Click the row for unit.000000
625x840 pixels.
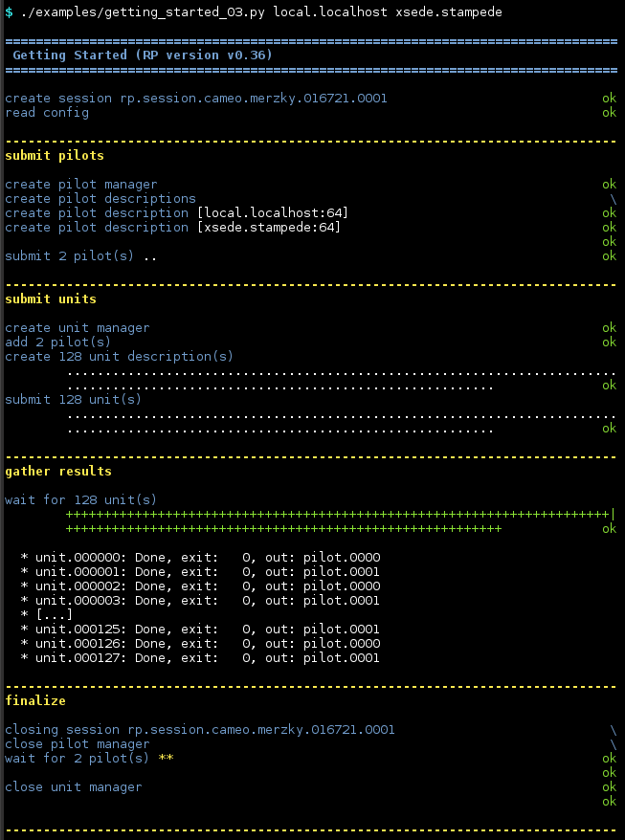tap(200, 558)
